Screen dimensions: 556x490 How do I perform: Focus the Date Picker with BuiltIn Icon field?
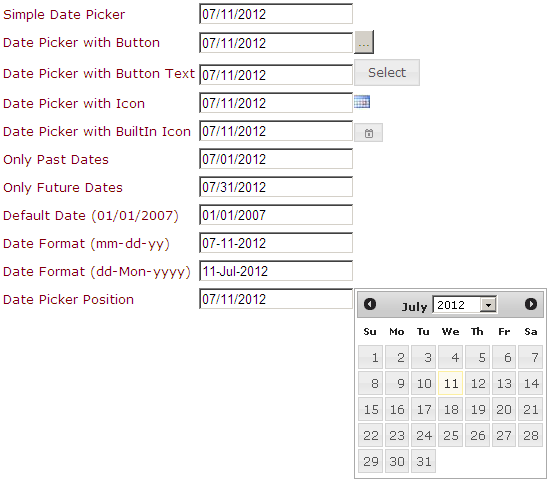[276, 131]
